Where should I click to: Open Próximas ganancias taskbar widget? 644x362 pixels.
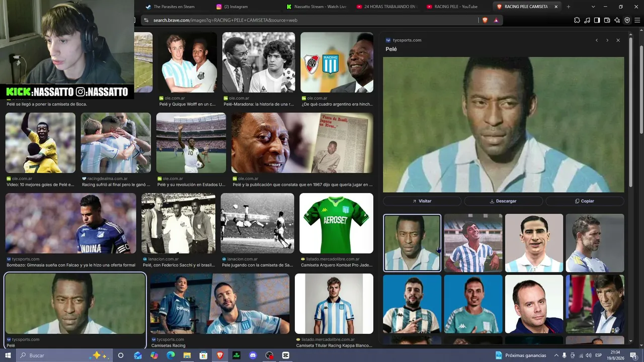pos(521,355)
